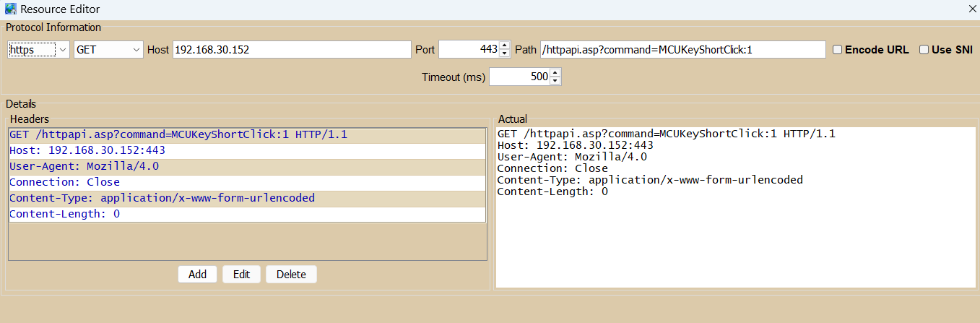
Task: Expand the GET method dropdown
Action: point(108,50)
